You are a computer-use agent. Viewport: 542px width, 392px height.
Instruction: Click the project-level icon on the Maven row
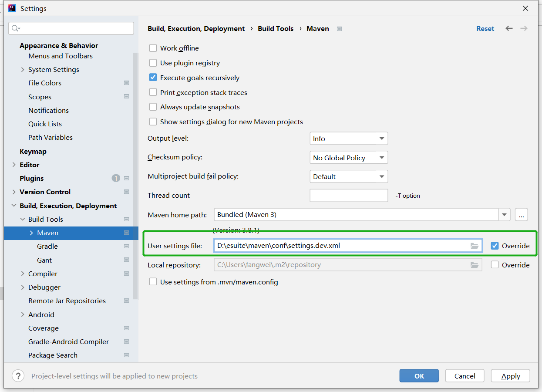[x=126, y=233]
